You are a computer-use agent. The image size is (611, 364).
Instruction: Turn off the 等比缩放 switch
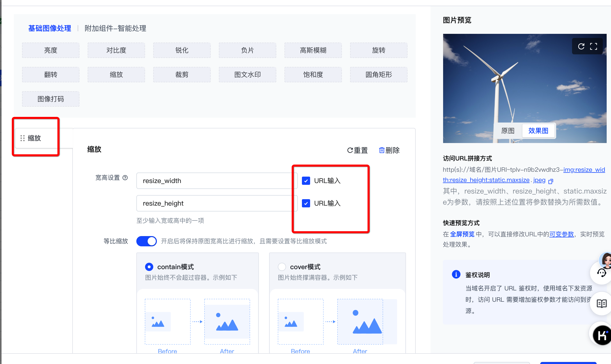pyautogui.click(x=147, y=241)
